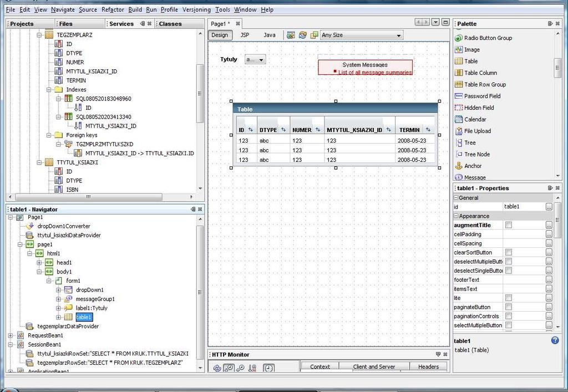Click the tegzemplarzDataProvider icon in Navigator
The height and width of the screenshot is (392, 568).
click(x=30, y=326)
